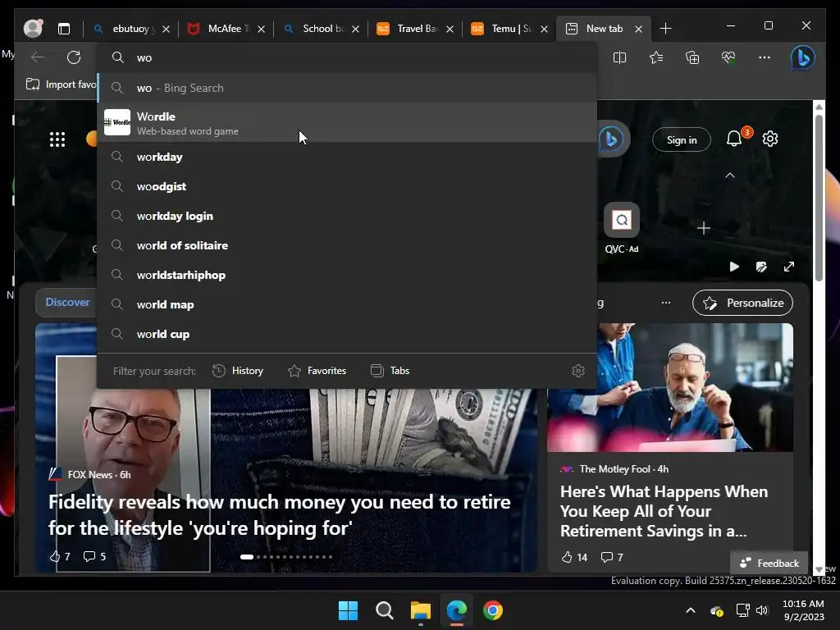The height and width of the screenshot is (630, 840).
Task: Open the Bing Chat sidebar button
Action: click(803, 57)
